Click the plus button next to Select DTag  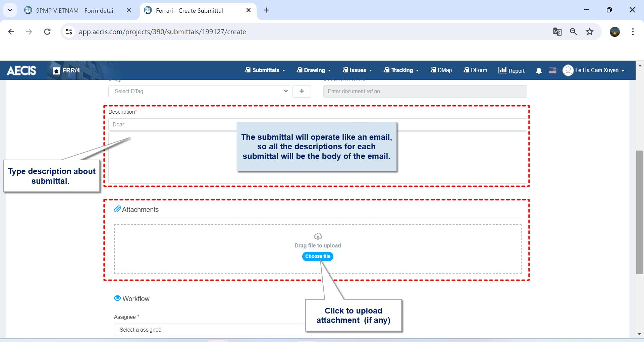(x=302, y=91)
